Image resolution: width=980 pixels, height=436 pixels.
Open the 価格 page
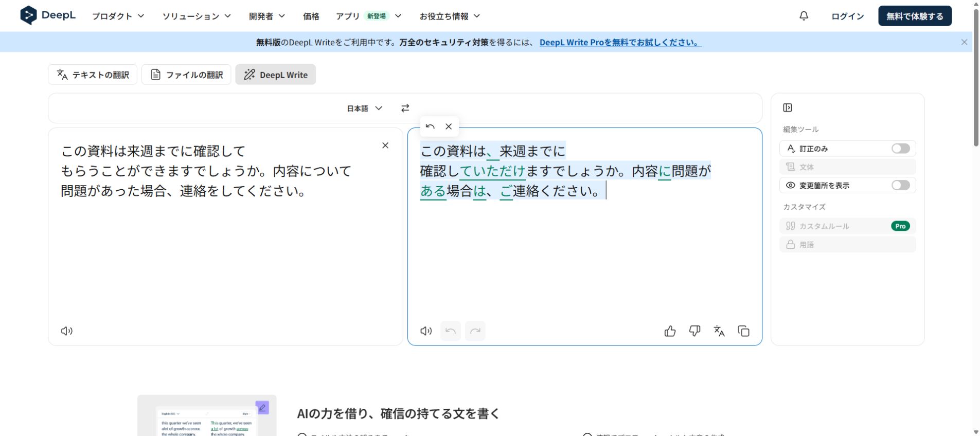pyautogui.click(x=311, y=16)
